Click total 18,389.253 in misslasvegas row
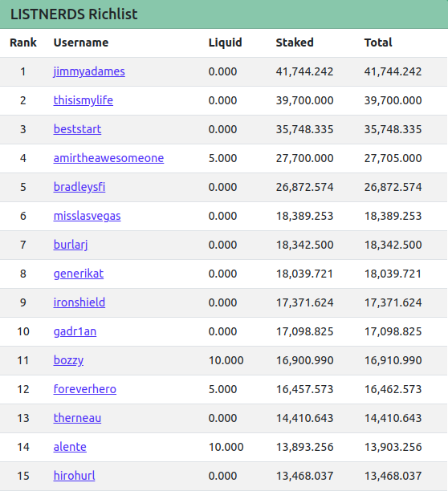The height and width of the screenshot is (495, 448). pyautogui.click(x=393, y=216)
